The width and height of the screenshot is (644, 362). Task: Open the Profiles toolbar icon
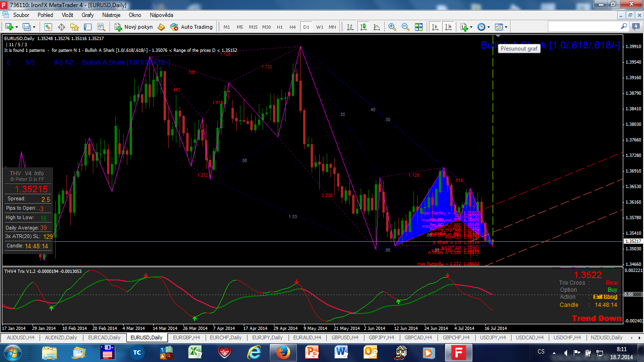click(26, 27)
